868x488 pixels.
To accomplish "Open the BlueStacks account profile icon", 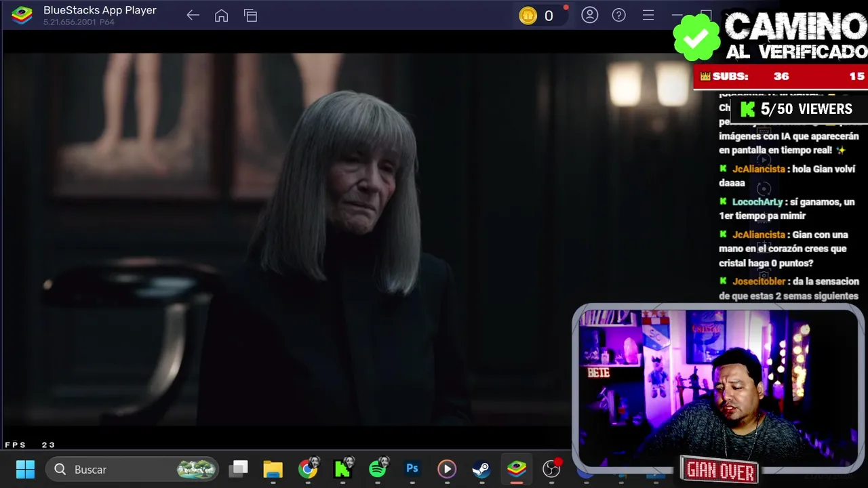I will click(589, 15).
